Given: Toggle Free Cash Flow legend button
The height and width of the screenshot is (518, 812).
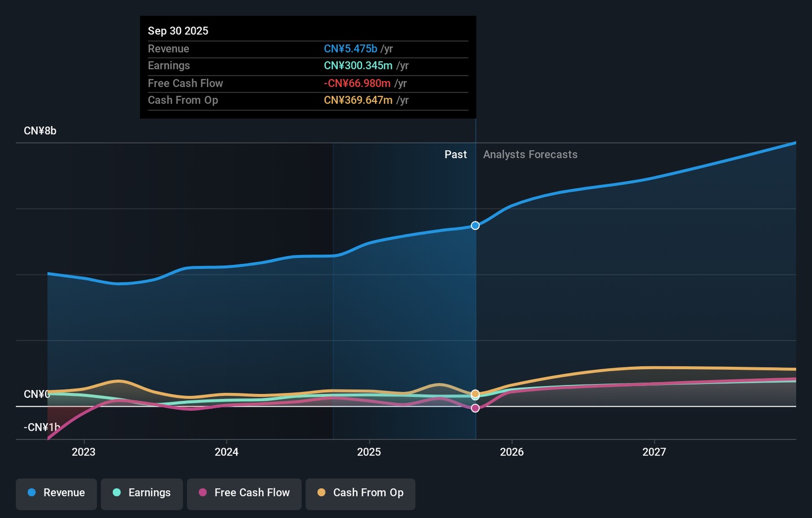Looking at the screenshot, I should (x=244, y=493).
